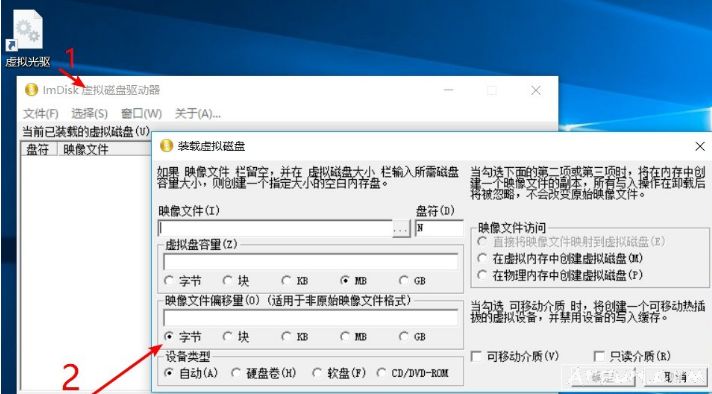Open the 关于(A)... menu

198,113
